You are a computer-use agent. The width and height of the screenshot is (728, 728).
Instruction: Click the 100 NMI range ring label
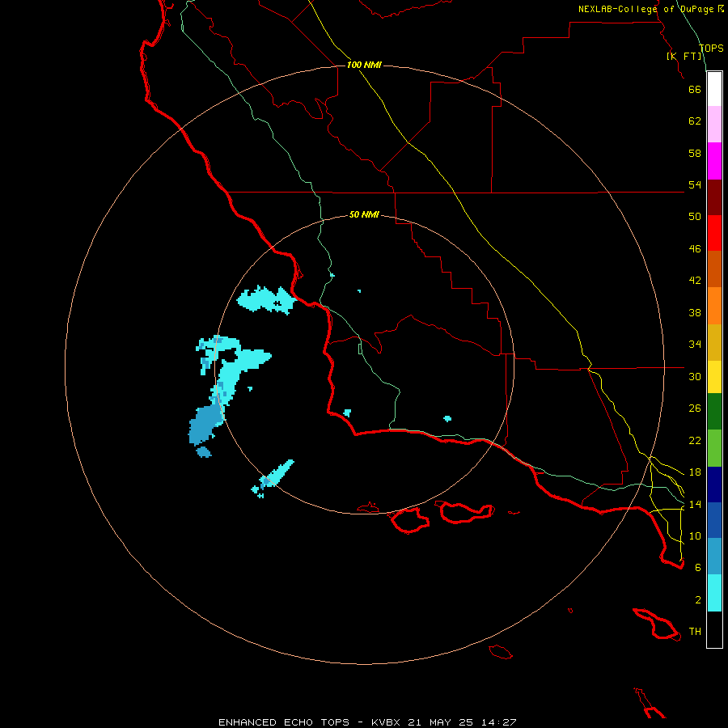[364, 65]
